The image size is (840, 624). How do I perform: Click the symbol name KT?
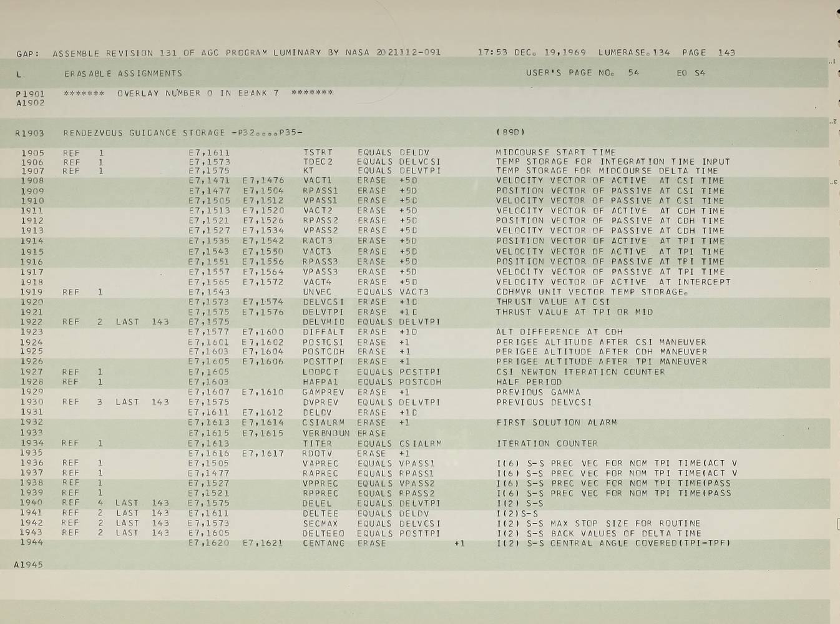click(x=308, y=170)
